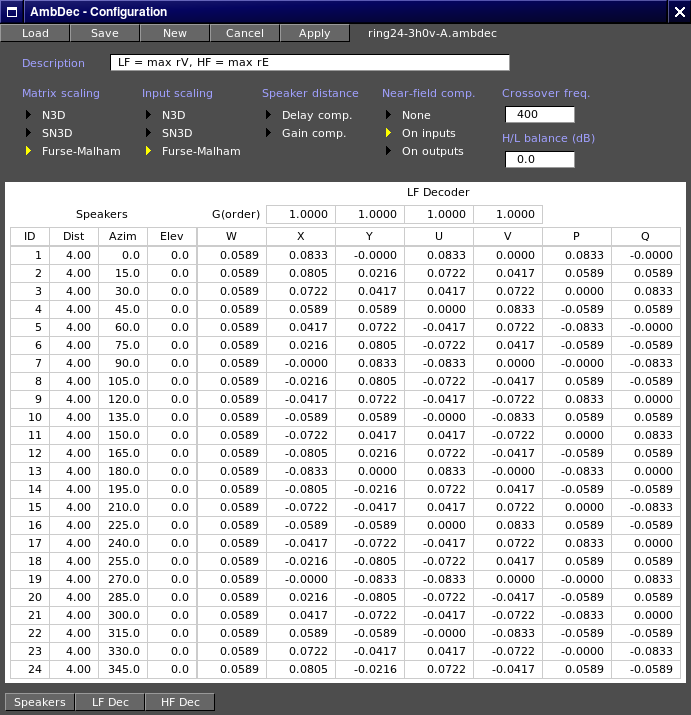This screenshot has width=691, height=715.
Task: Save the current configuration
Action: coord(105,33)
